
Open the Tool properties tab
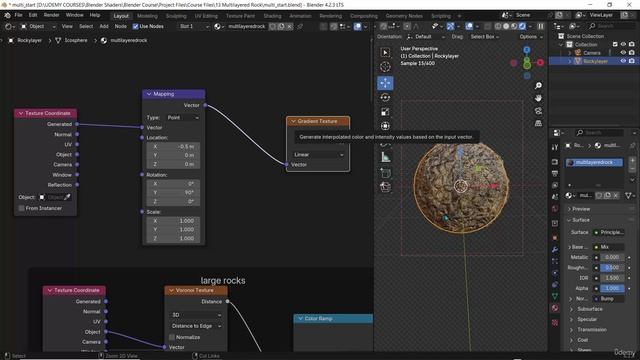click(x=555, y=147)
